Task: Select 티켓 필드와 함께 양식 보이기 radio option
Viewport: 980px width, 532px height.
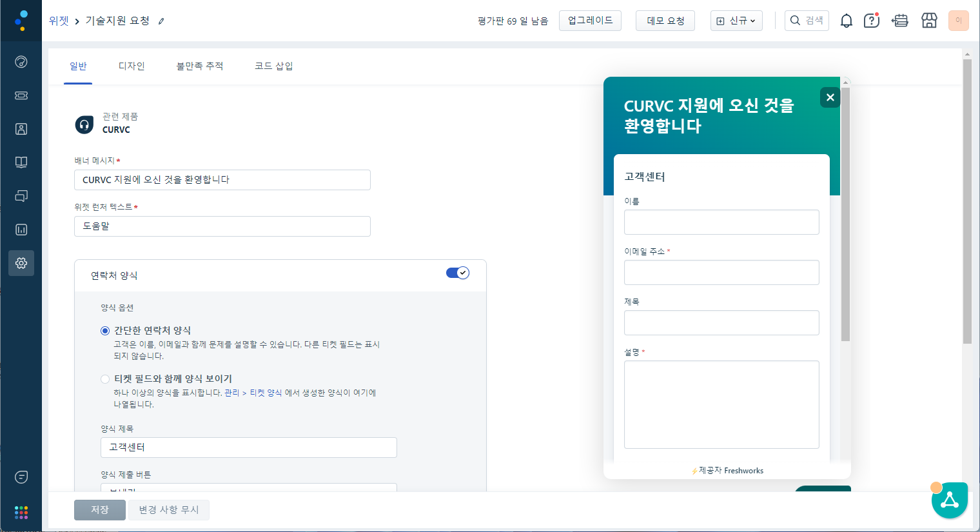Action: [105, 379]
